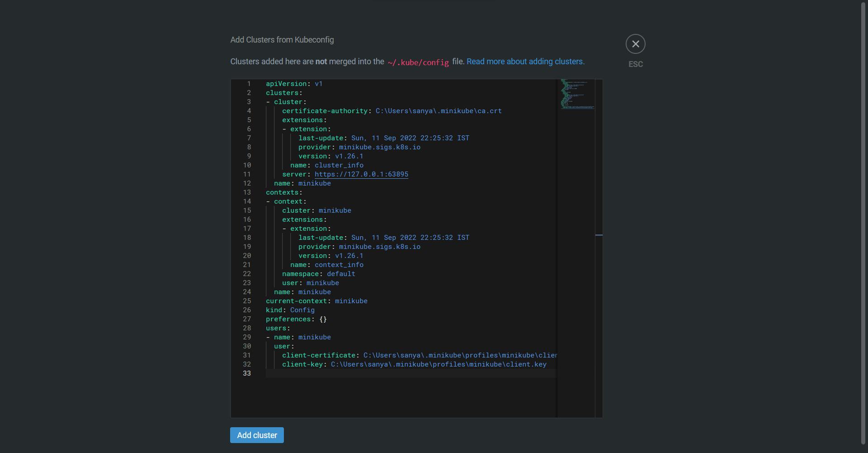Click 'clusters' key on line 2
Screen dimensions: 868x453
point(282,93)
